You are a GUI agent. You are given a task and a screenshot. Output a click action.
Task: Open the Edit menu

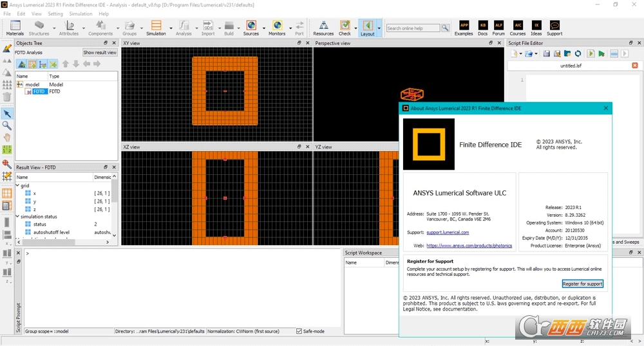(21, 14)
